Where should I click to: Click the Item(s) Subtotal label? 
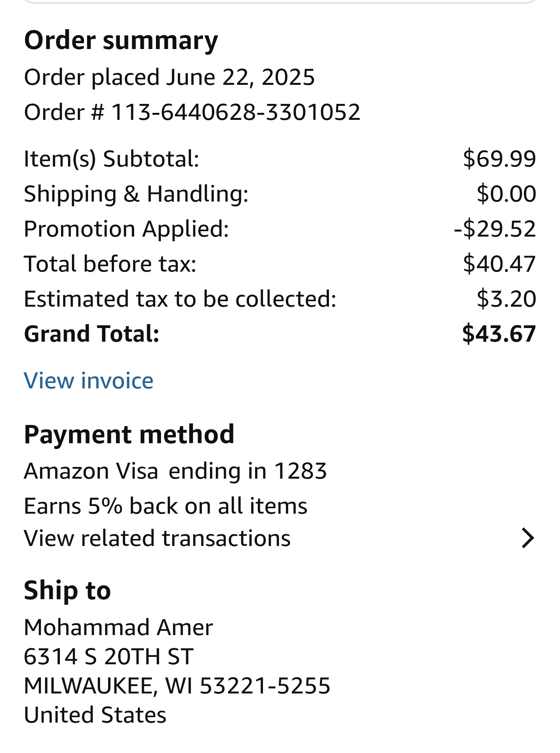click(x=112, y=159)
